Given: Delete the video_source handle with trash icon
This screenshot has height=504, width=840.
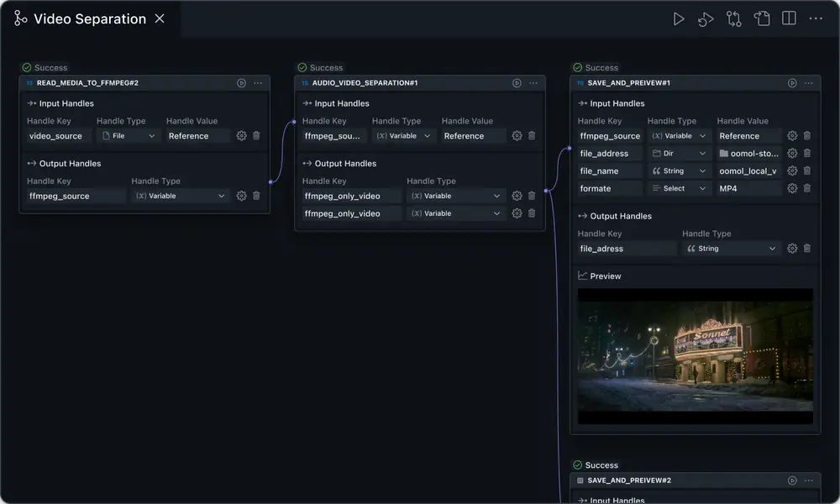Looking at the screenshot, I should point(256,136).
